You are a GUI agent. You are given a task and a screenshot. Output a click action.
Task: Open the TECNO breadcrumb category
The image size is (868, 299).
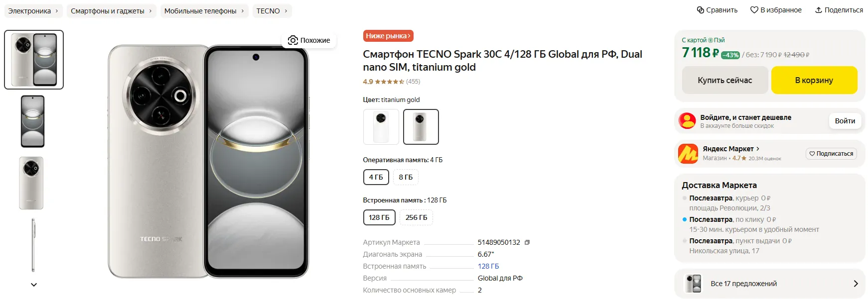[x=272, y=11]
